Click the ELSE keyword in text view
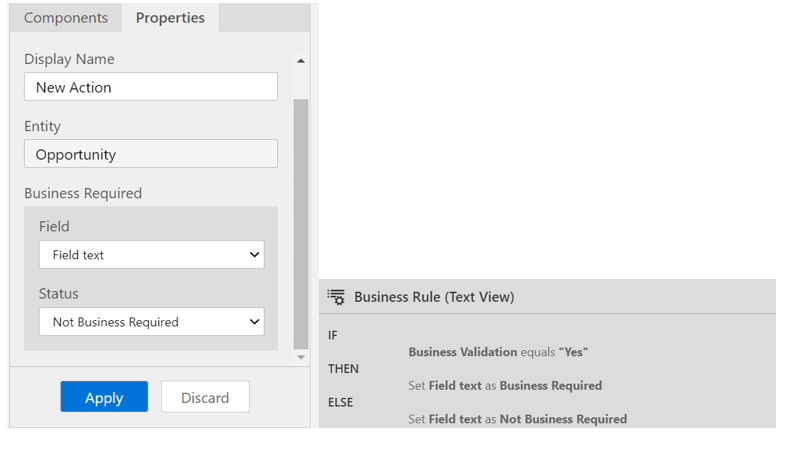 click(x=340, y=403)
